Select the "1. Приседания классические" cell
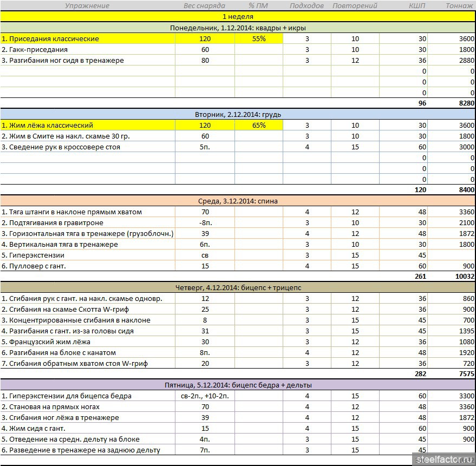Screen dimensions: 476x466 coord(88,39)
